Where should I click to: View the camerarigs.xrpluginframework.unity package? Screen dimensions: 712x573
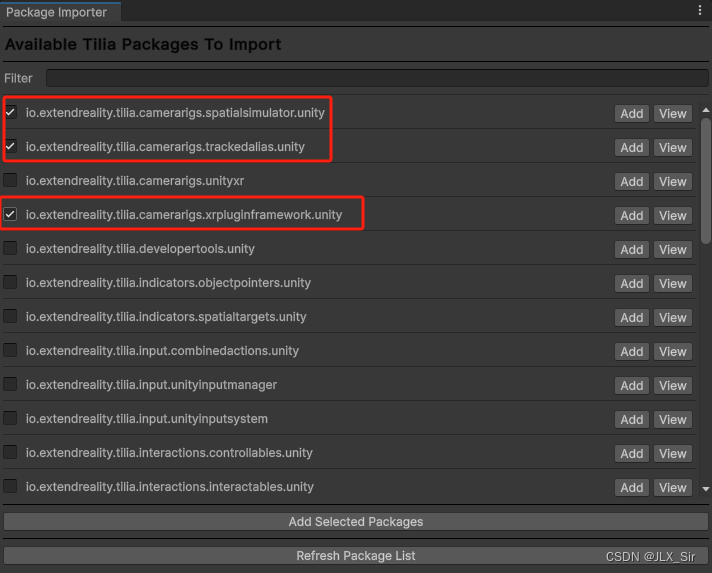672,216
